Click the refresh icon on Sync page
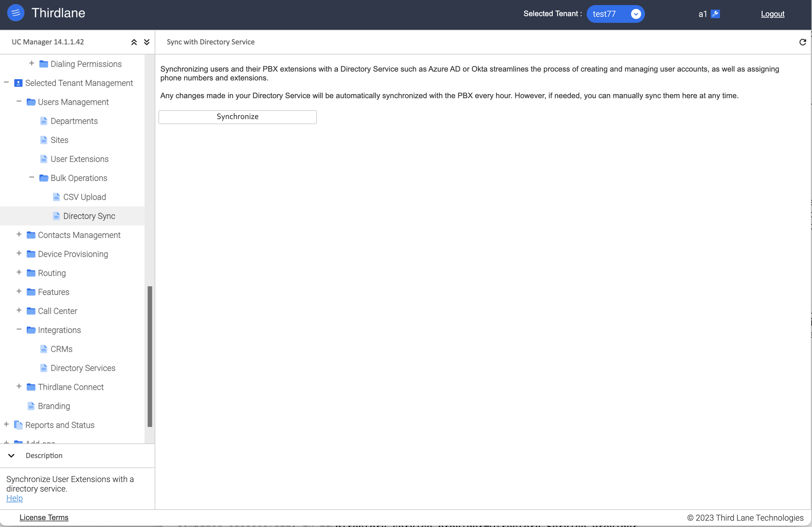The image size is (812, 527). [x=802, y=42]
